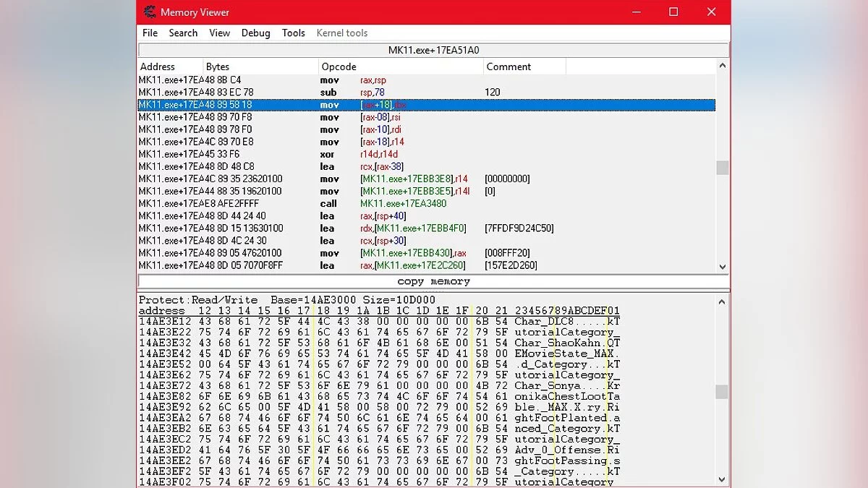Select the call MK11.exe+17EA3480 instruction row
This screenshot has width=868, height=488.
tap(425, 204)
